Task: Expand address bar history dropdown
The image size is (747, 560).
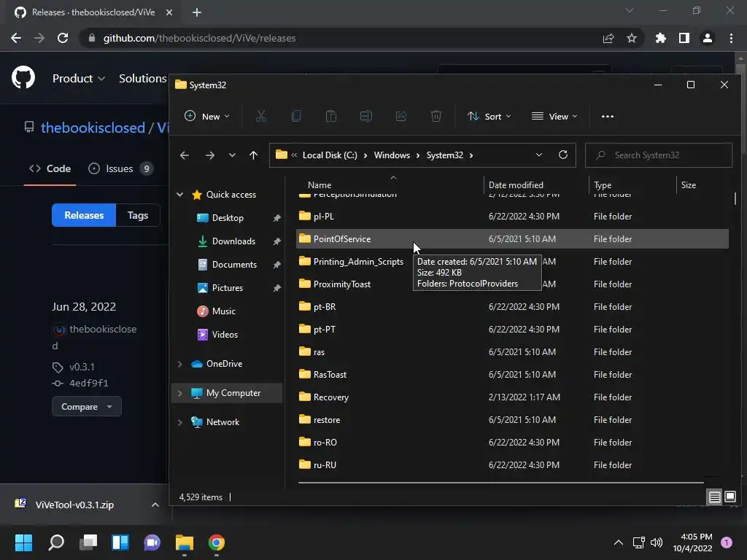Action: point(539,155)
